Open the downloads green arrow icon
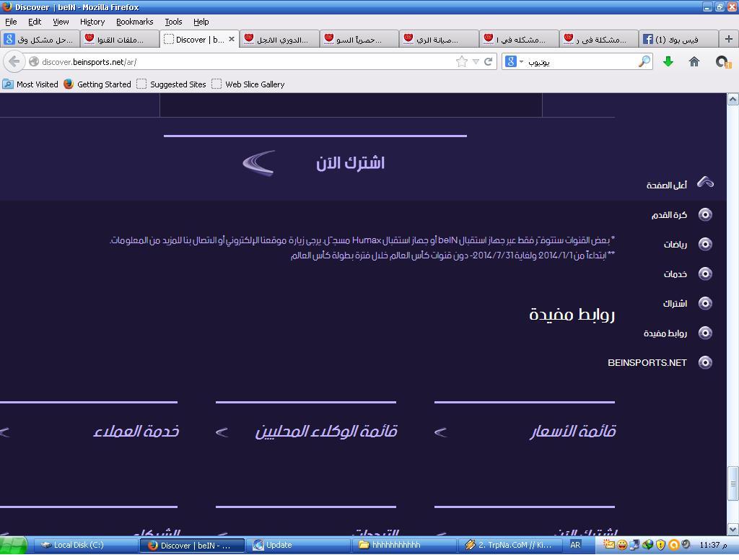This screenshot has height=560, width=739. coord(668,62)
